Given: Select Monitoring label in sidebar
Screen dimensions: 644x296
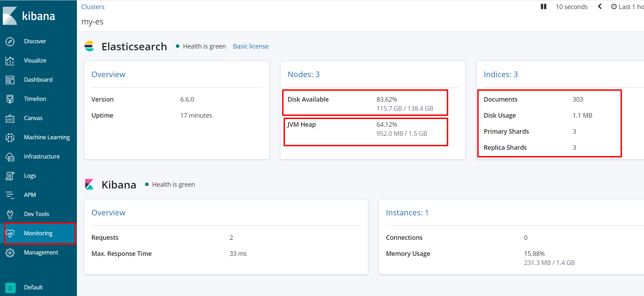Looking at the screenshot, I should [38, 233].
